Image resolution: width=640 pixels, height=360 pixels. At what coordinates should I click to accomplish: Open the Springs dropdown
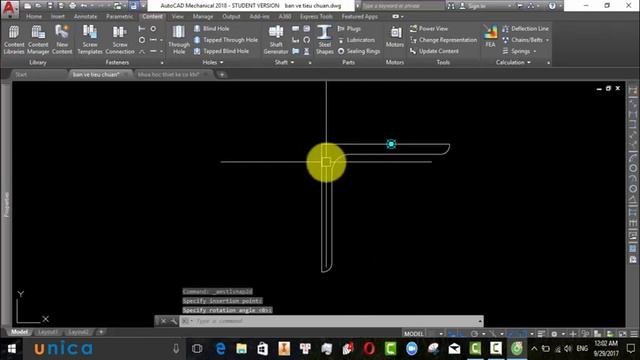coord(534,51)
